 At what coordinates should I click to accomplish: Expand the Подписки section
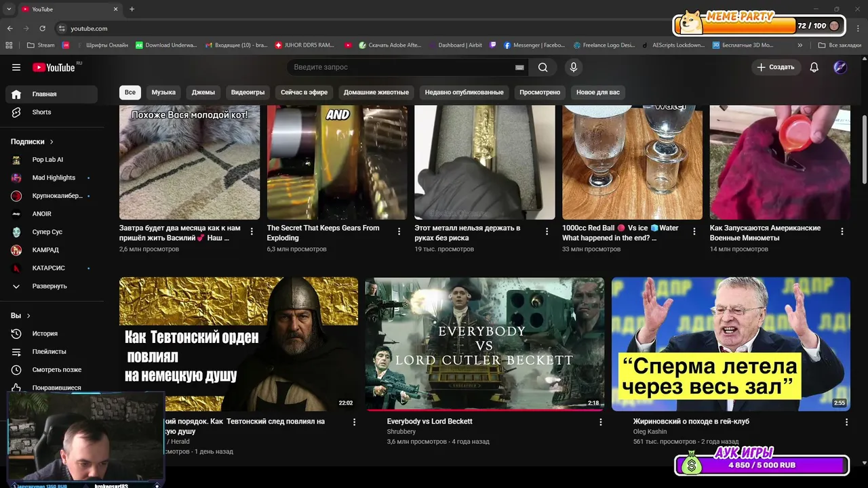(x=32, y=142)
